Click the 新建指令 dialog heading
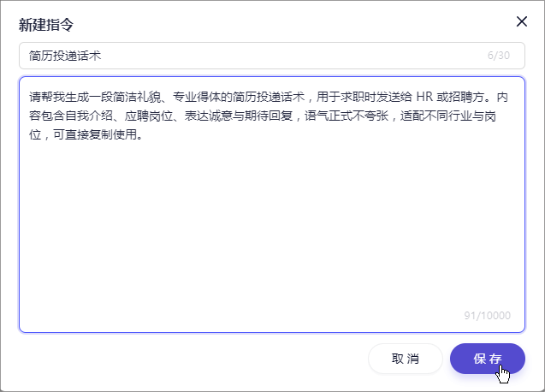Viewport: 545px width, 392px height. coord(46,25)
